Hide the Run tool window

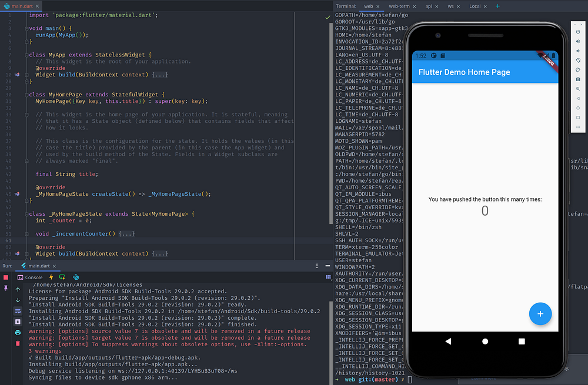coord(328,266)
